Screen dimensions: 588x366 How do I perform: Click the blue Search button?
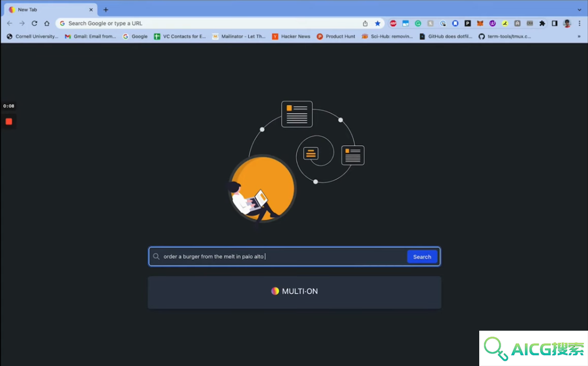coord(422,257)
